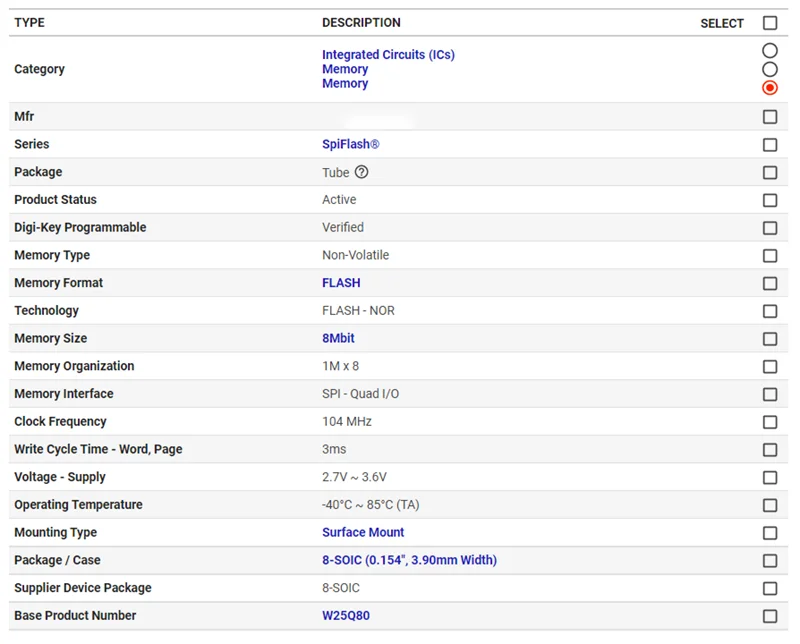The height and width of the screenshot is (644, 800).
Task: Select the Integrated Circuits (ICs) category link
Action: pos(388,54)
